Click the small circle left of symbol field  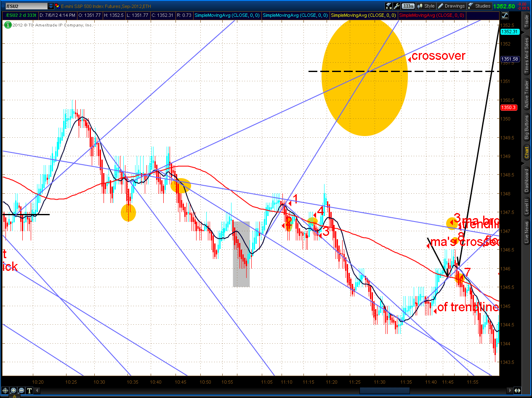pyautogui.click(x=2, y=6)
